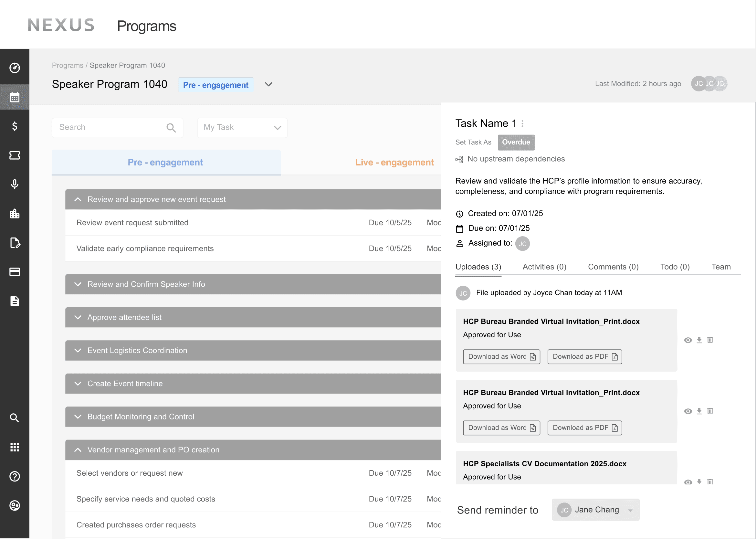Open the Comments (0) tab
Image resolution: width=756 pixels, height=539 pixels.
coord(613,267)
